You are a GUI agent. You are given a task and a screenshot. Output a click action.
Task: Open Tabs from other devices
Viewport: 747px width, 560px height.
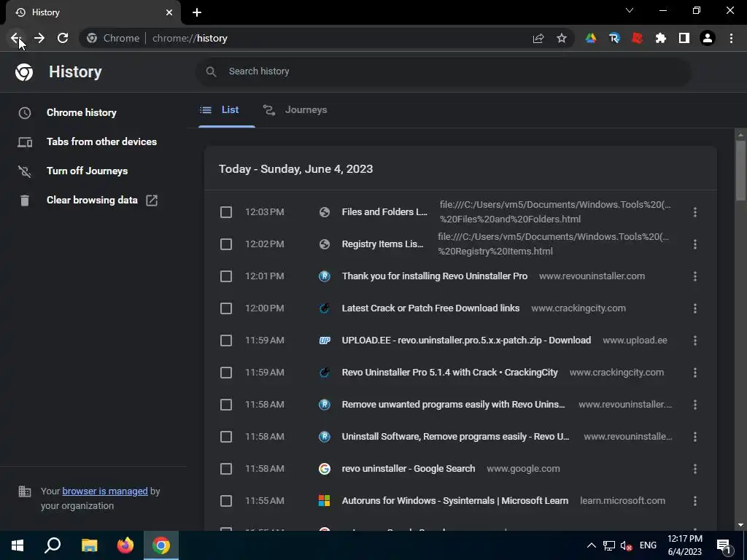(101, 142)
